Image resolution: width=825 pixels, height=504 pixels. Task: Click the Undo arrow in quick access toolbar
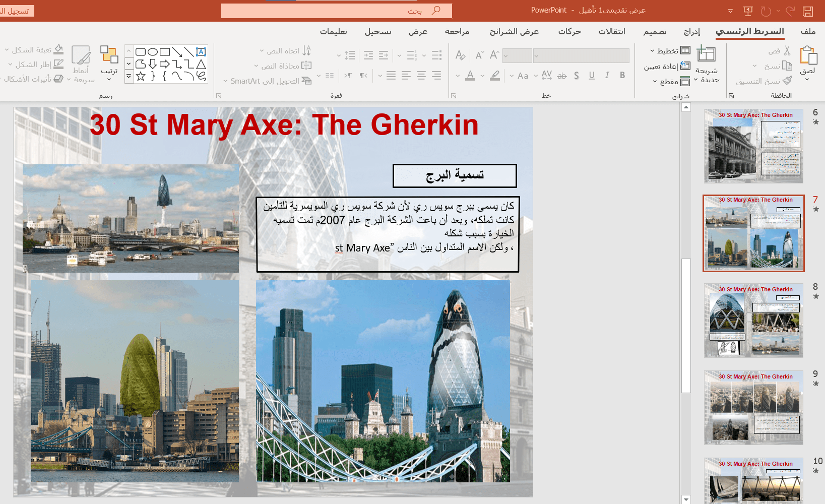click(790, 11)
